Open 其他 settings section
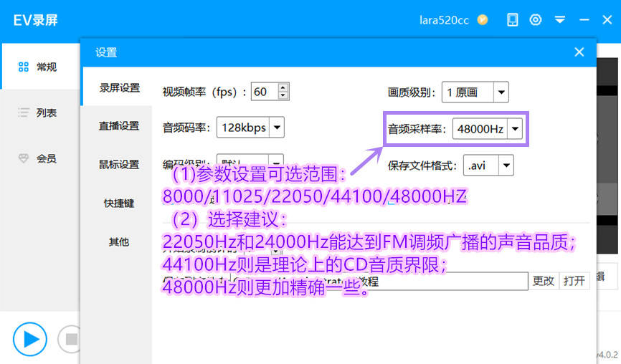Screen dimensions: 621x364 click(119, 242)
